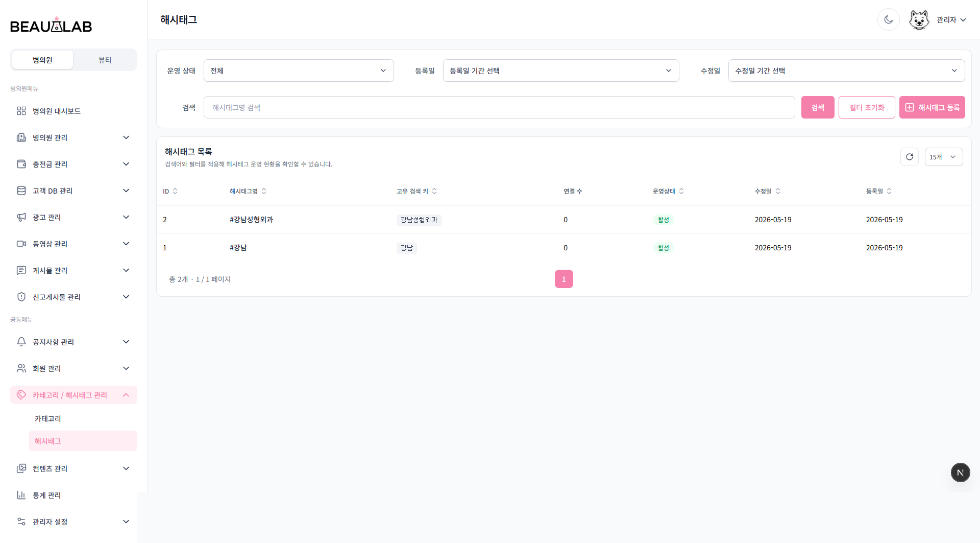This screenshot has width=980, height=543.
Task: Refresh the hashtag list
Action: pos(910,157)
